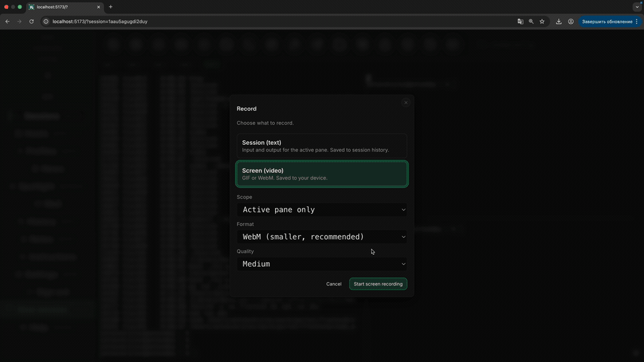
Task: Open the zoom level icon in address bar
Action: (x=531, y=21)
